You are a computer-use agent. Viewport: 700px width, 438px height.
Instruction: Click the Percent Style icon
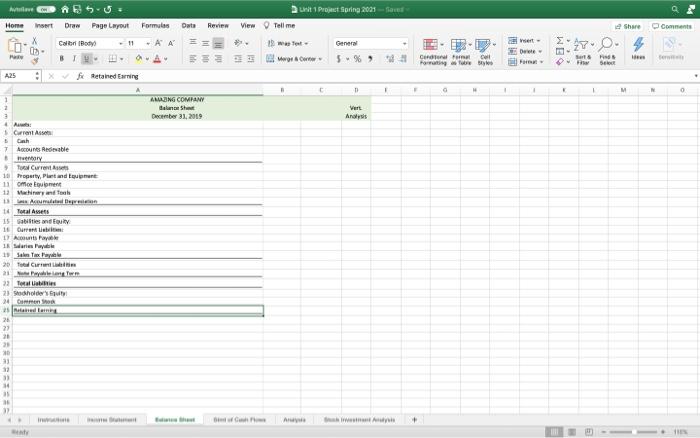coord(357,59)
